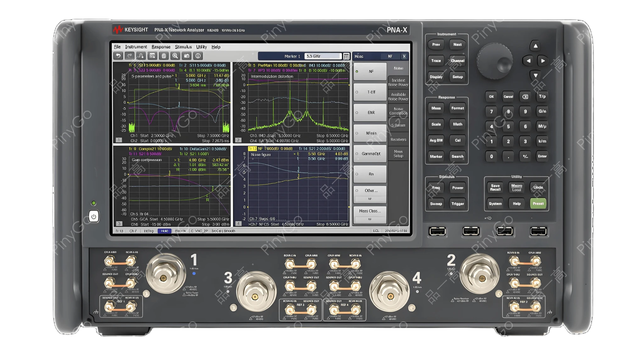
Task: Click the zoom magnifier toolbar icon
Action: (x=175, y=56)
